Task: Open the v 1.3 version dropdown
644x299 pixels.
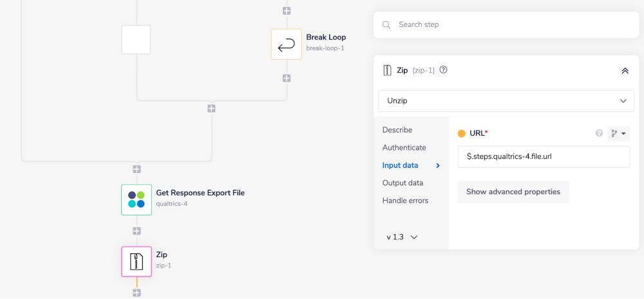Action: [402, 237]
